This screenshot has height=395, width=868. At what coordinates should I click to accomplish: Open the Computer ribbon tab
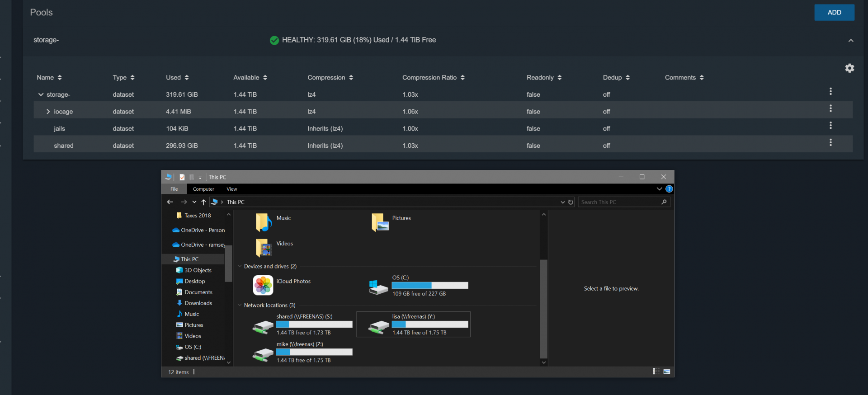pos(203,189)
